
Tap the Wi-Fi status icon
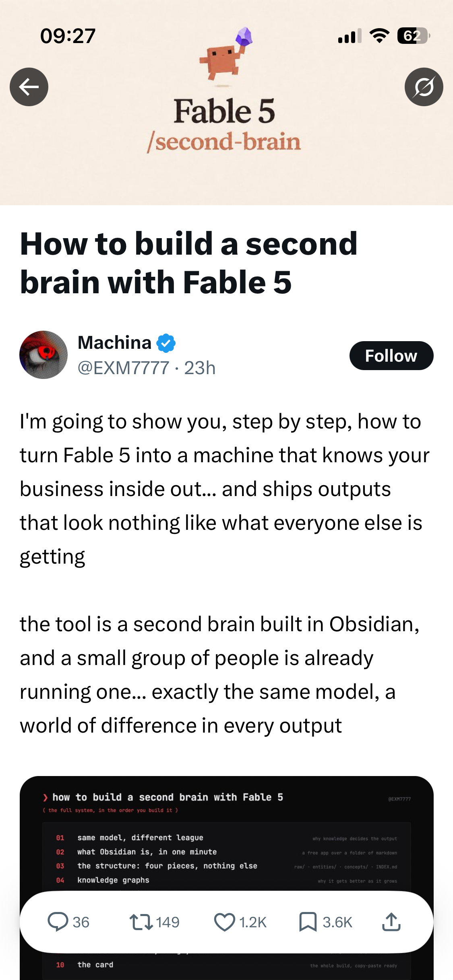(x=379, y=36)
